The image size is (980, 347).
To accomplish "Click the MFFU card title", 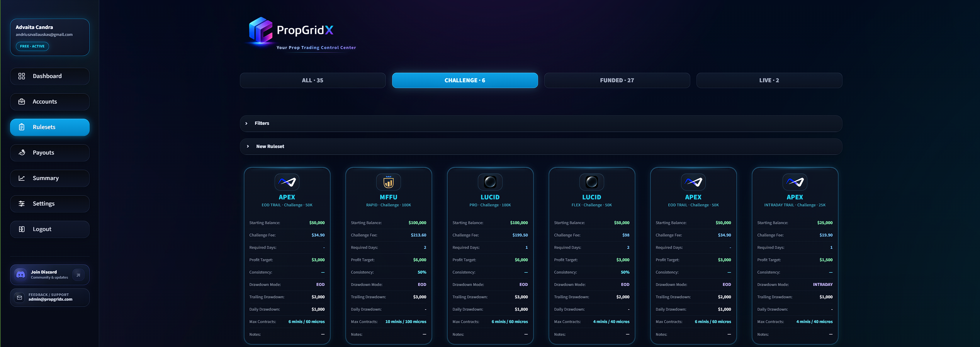I will (x=388, y=197).
